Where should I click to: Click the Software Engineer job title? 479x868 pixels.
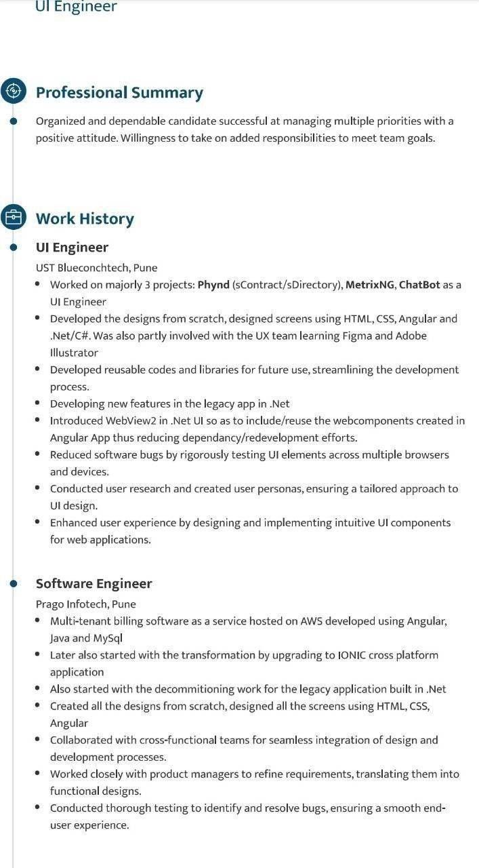(x=93, y=583)
